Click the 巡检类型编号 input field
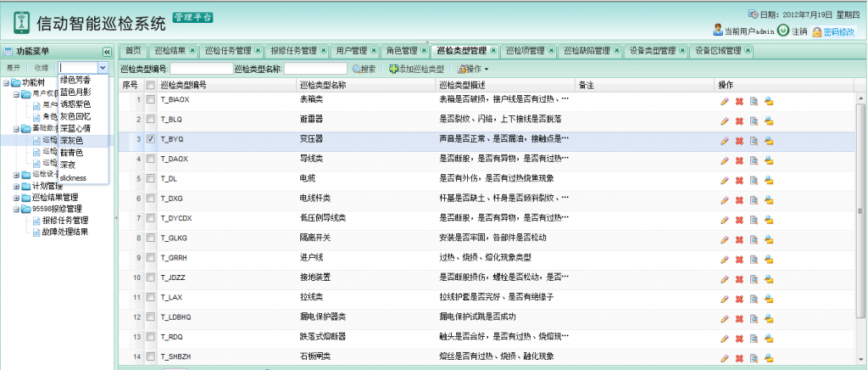 click(x=202, y=69)
